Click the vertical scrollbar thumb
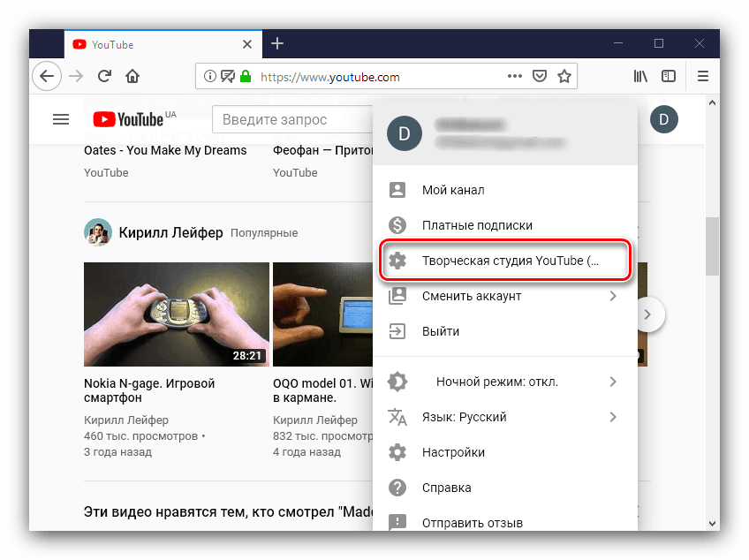Image resolution: width=749 pixels, height=560 pixels. pos(712,246)
